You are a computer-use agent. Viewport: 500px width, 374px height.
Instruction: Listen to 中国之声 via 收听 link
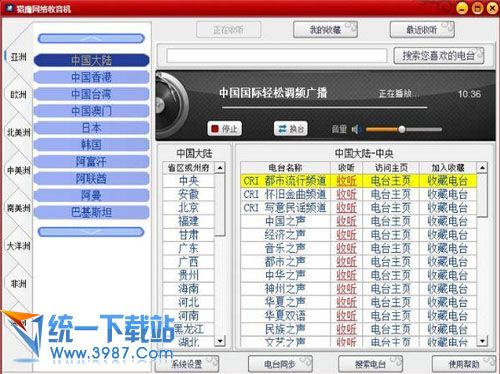pyautogui.click(x=346, y=221)
